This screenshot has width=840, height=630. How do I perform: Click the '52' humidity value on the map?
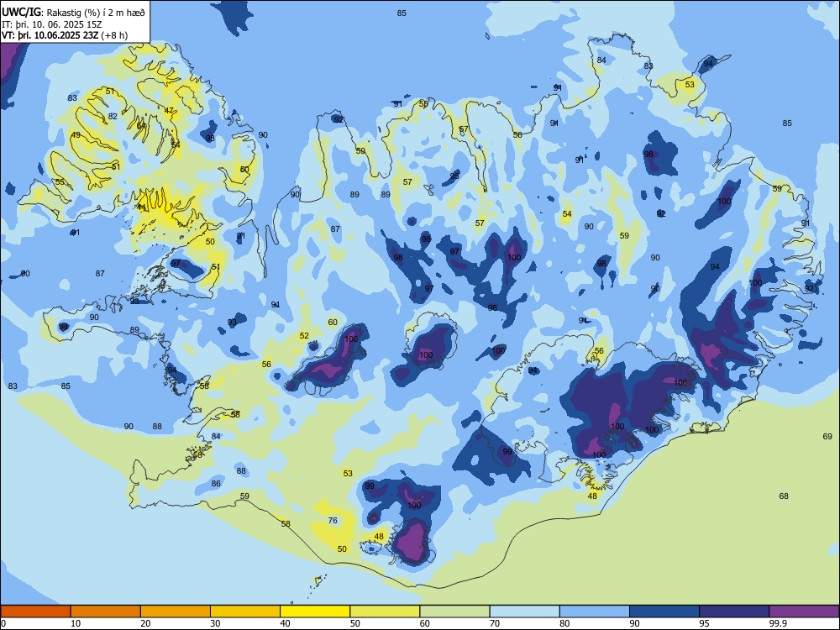coord(304,336)
